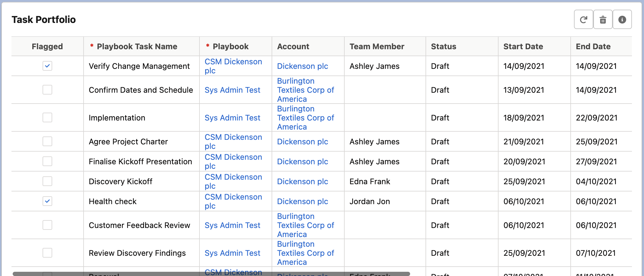Select the Edna Frank team member cell
644x276 pixels.
click(x=370, y=181)
